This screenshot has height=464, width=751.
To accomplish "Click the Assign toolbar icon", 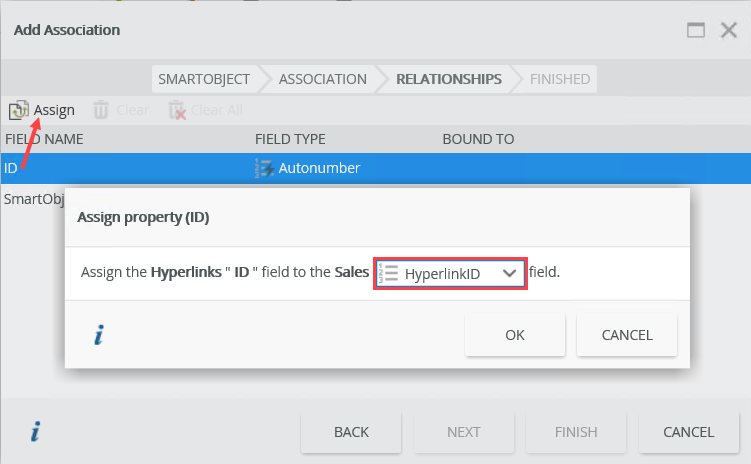I will pyautogui.click(x=19, y=110).
